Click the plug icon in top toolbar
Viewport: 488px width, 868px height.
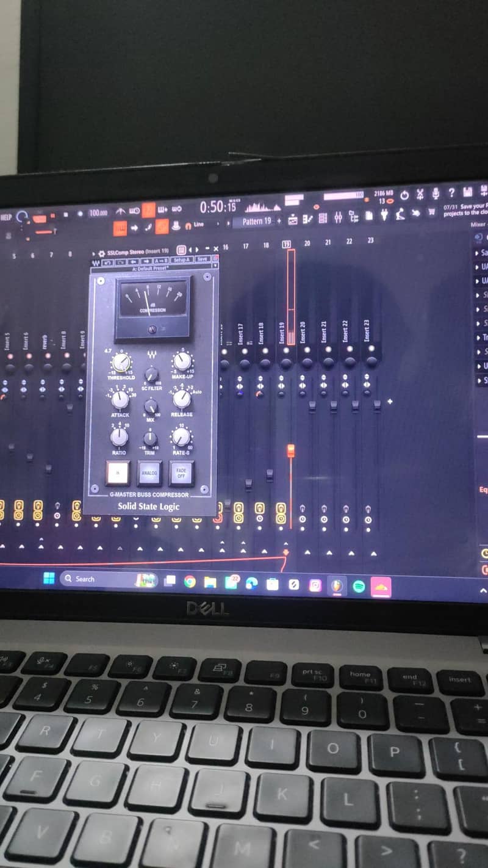point(384,215)
